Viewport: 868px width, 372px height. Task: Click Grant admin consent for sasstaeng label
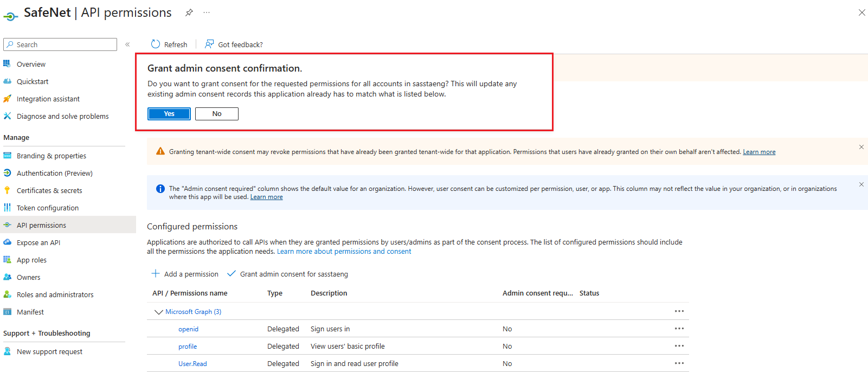point(294,274)
